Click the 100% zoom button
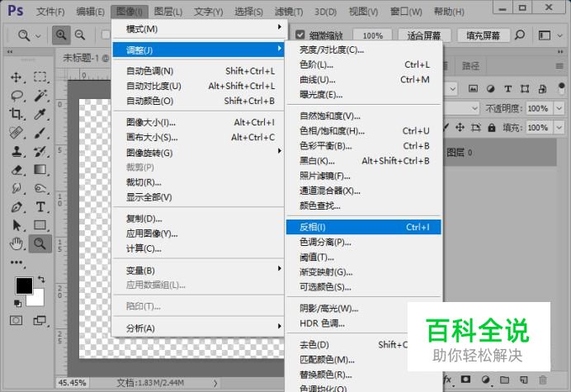Screen dimensions: 571x392 click(372, 35)
